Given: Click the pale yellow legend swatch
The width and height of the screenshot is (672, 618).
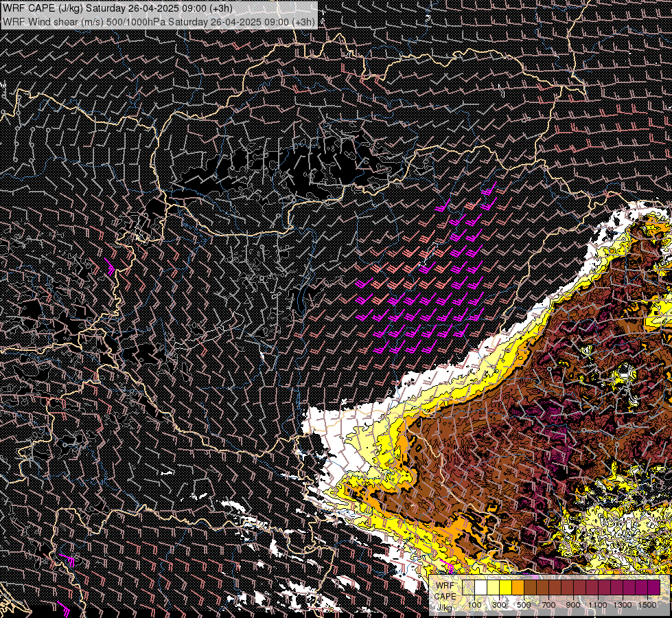Looking at the screenshot, I should coord(494,587).
